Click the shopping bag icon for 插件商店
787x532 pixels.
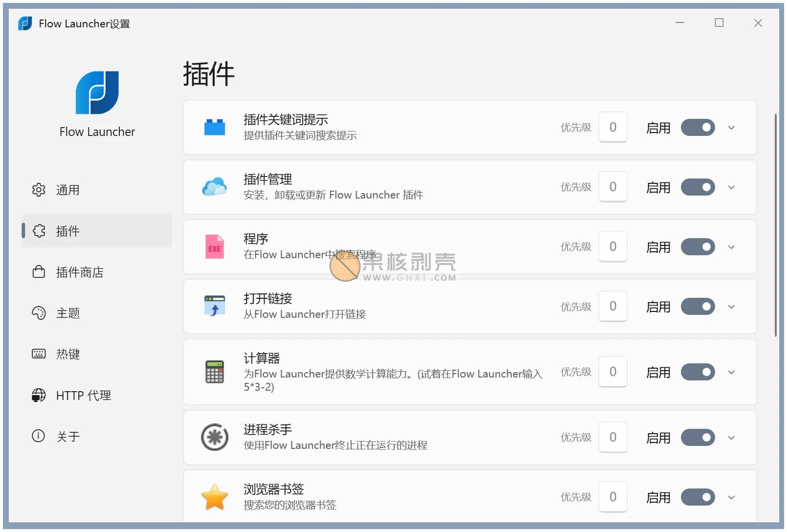[x=39, y=272]
